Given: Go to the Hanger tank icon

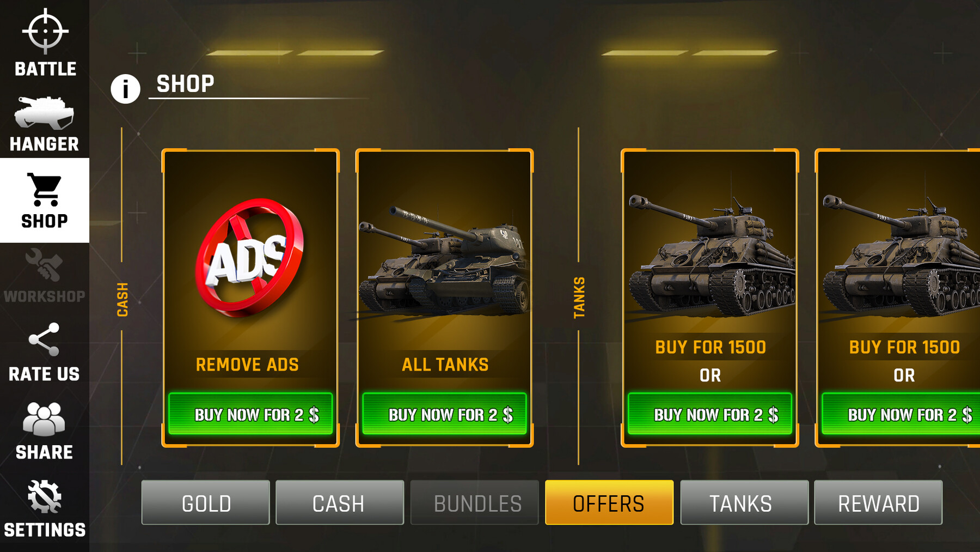Looking at the screenshot, I should coord(44,112).
